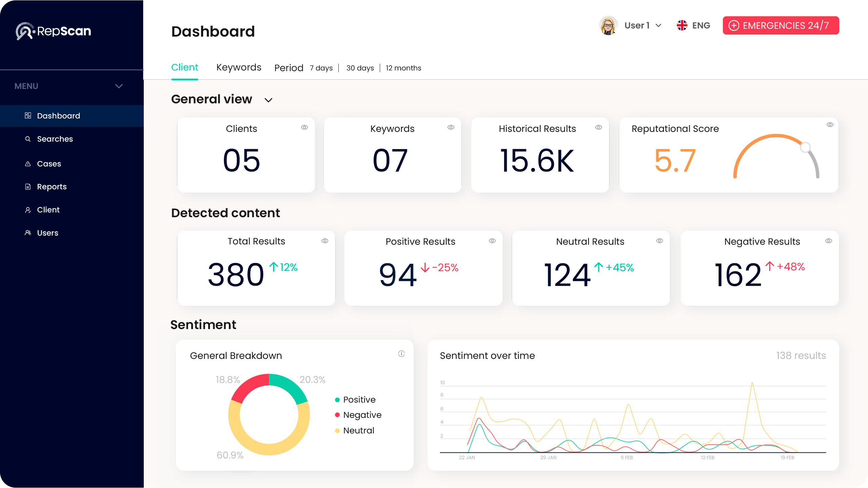The image size is (868, 488).
Task: Select the 30 days period link
Action: coord(360,68)
